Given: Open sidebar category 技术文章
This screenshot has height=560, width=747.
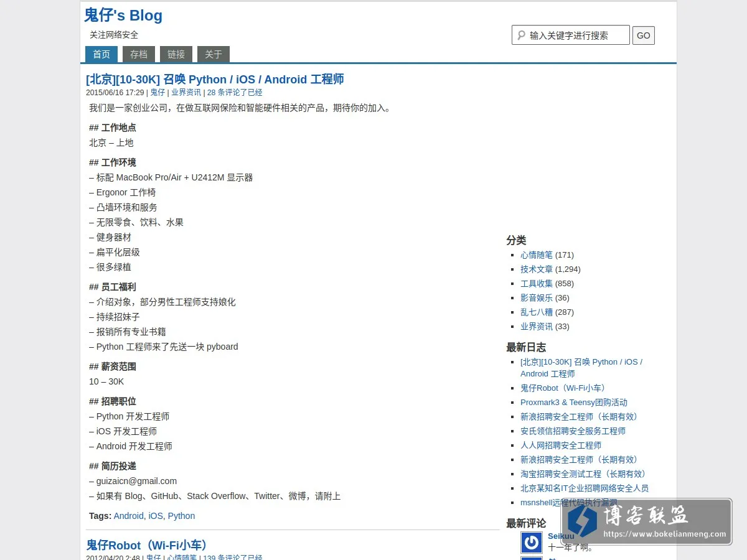Looking at the screenshot, I should click(537, 269).
